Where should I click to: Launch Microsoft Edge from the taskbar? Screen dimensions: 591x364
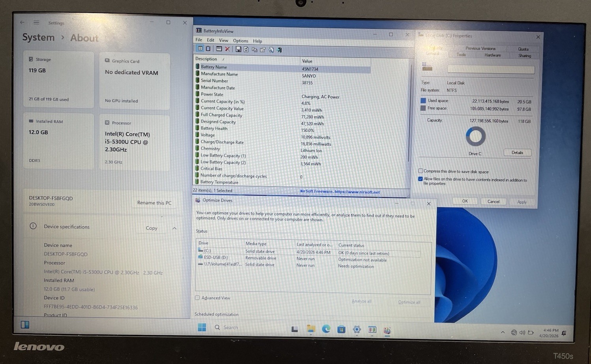coord(326,329)
